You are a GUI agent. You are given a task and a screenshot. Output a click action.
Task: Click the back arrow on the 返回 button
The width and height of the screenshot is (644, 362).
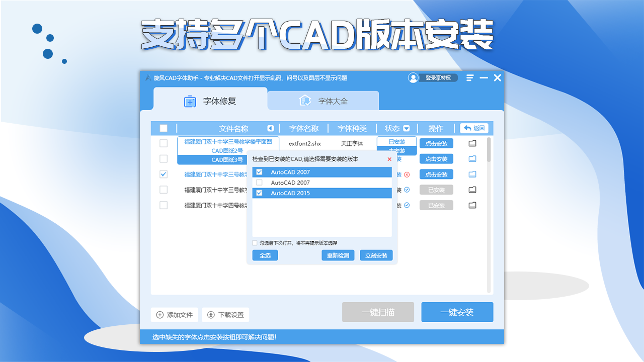tap(467, 128)
